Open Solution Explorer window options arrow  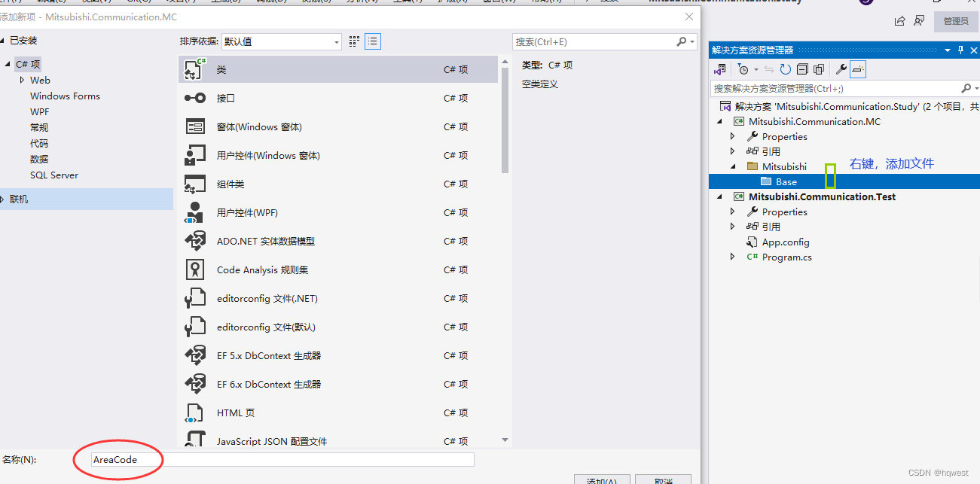(x=948, y=50)
